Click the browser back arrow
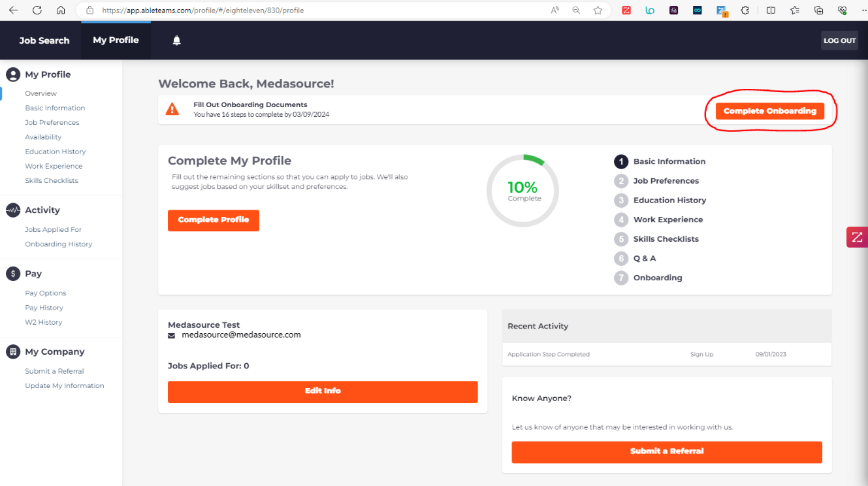This screenshot has height=486, width=868. click(x=13, y=10)
